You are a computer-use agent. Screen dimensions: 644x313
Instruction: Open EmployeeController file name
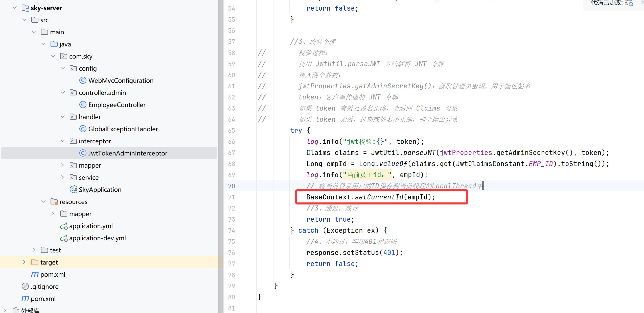pyautogui.click(x=117, y=105)
